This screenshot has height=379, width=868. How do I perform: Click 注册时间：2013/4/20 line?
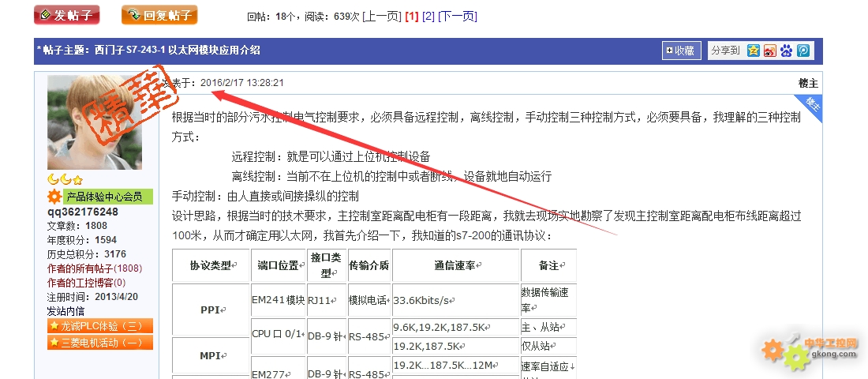pyautogui.click(x=92, y=296)
